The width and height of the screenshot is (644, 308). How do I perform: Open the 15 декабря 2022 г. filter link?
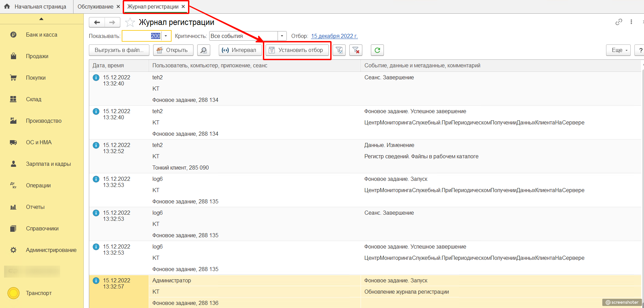point(334,36)
